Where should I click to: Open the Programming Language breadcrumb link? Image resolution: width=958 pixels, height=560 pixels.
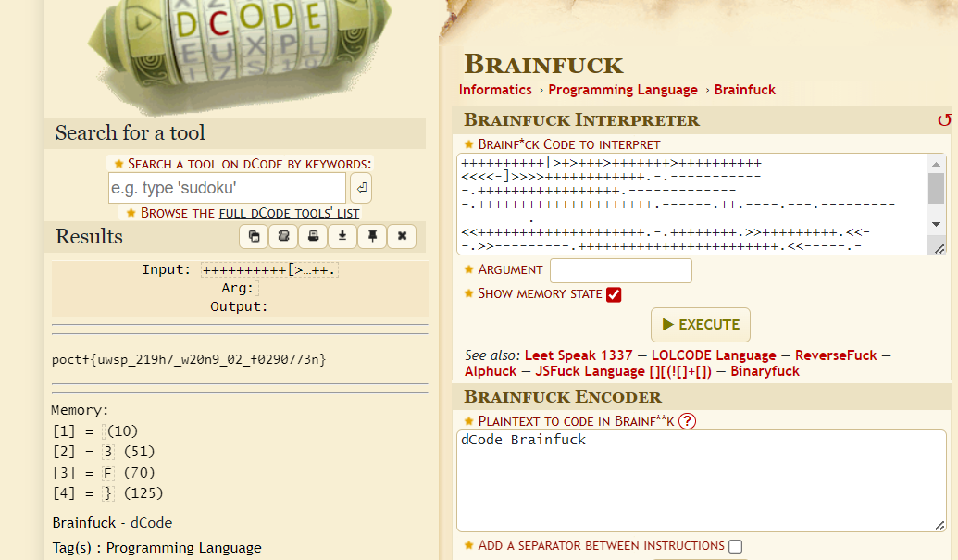pyautogui.click(x=623, y=90)
